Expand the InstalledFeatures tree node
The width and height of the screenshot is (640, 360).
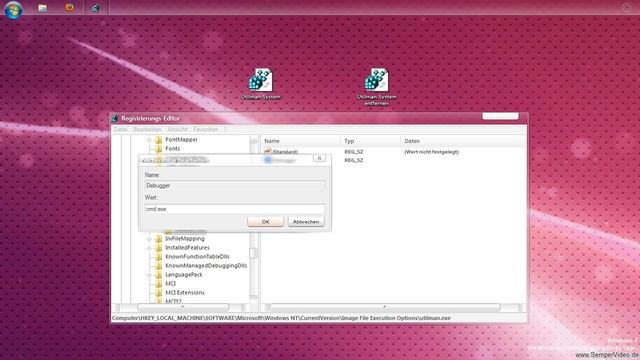point(149,247)
